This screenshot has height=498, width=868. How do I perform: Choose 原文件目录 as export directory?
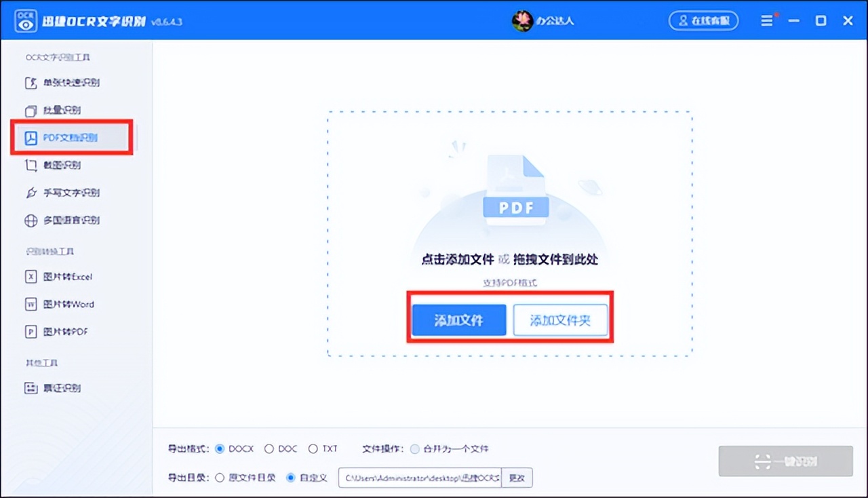tap(219, 478)
